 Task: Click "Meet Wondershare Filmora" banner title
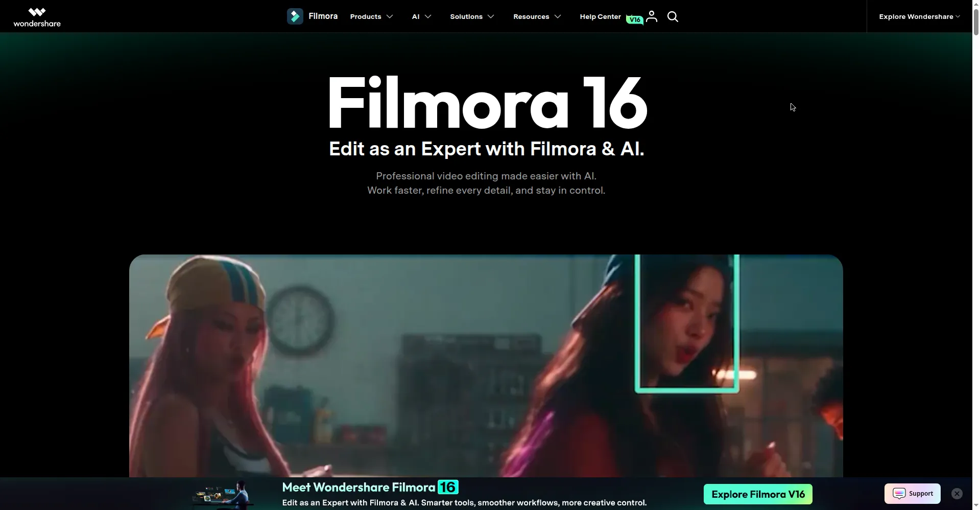click(358, 487)
